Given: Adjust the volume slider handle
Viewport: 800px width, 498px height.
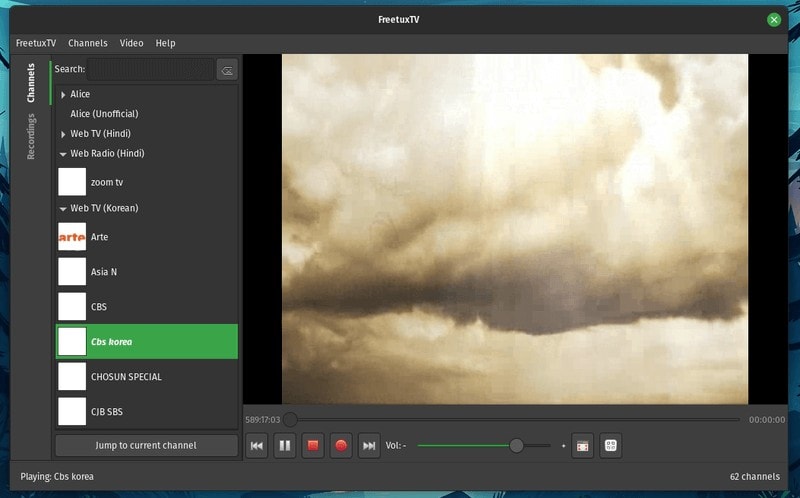Looking at the screenshot, I should [516, 445].
